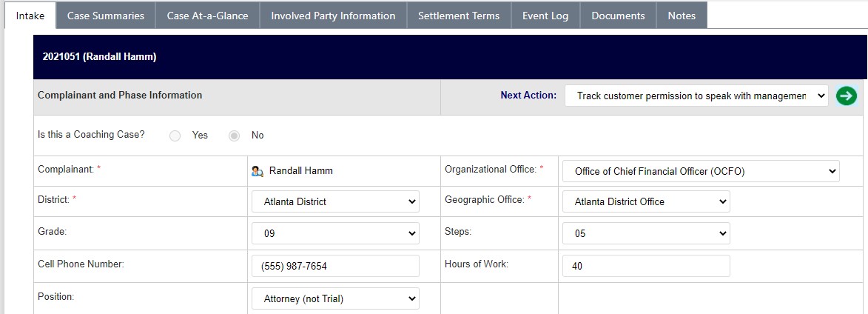This screenshot has width=868, height=314.
Task: Switch to the Event Log tab
Action: 545,16
